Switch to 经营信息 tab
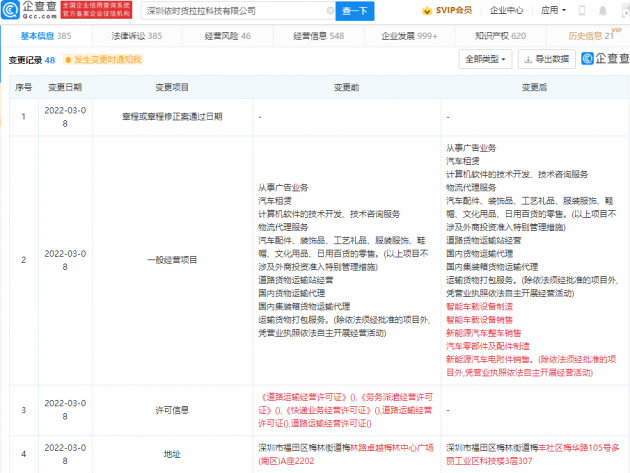The image size is (630, 473). 319,36
